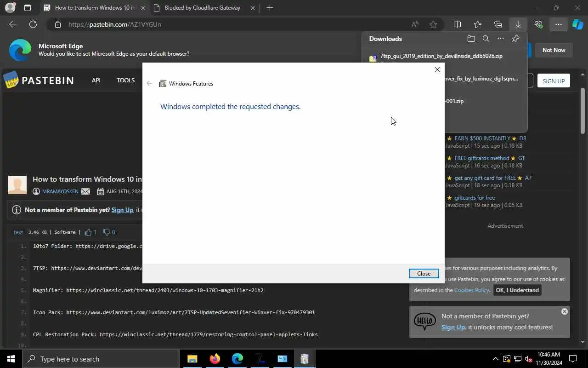Viewport: 588px width, 368px height.
Task: Add this page to favorites star
Action: [x=433, y=24]
